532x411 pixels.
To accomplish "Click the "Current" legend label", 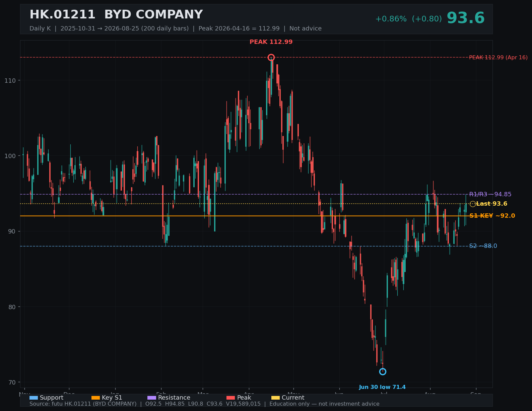I will pos(293,398).
